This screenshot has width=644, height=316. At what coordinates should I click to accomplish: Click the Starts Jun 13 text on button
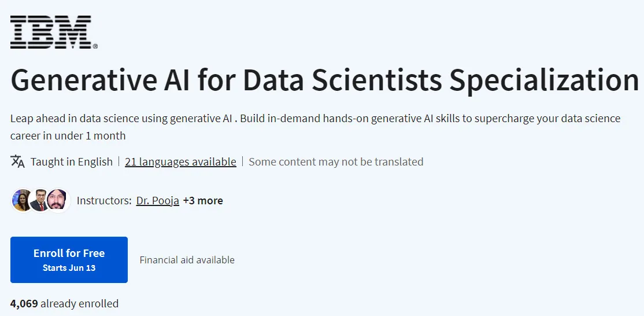coord(69,268)
